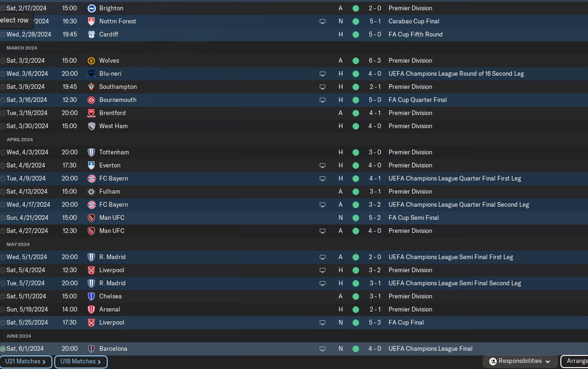The width and height of the screenshot is (588, 369).
Task: Click TV icon on the Southampton row
Action: pyautogui.click(x=322, y=87)
